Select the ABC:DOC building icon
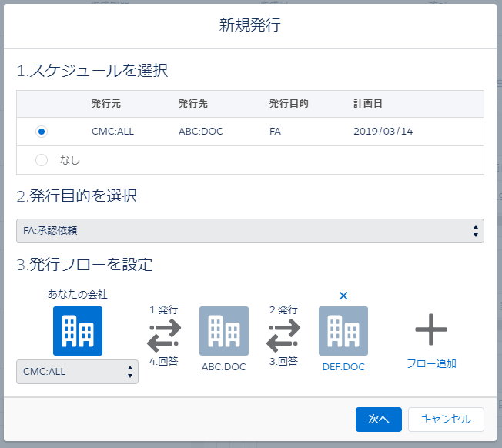This screenshot has height=448, width=502. click(x=223, y=331)
